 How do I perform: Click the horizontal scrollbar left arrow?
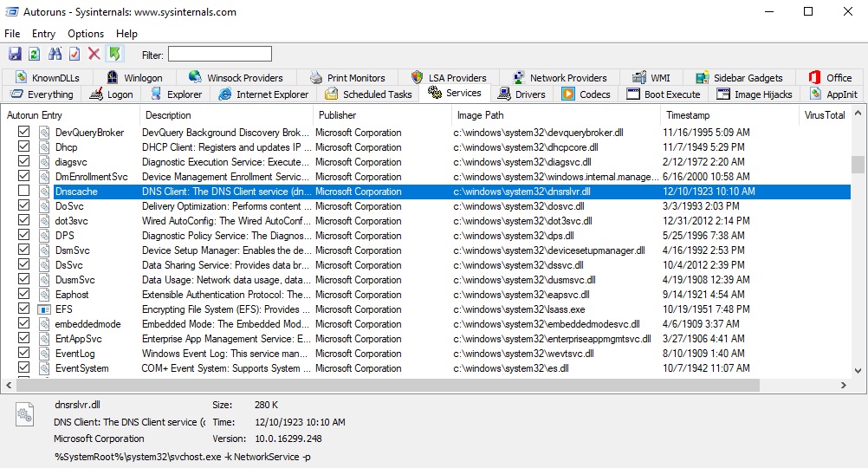click(9, 385)
